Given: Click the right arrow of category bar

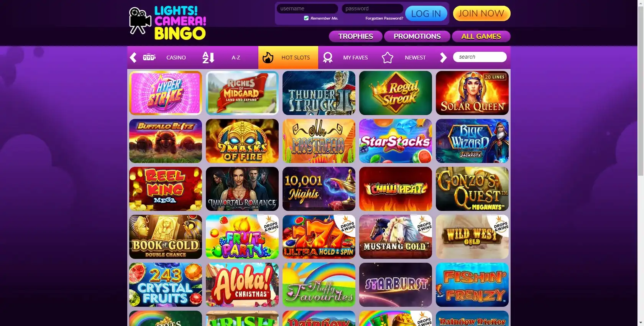Looking at the screenshot, I should pos(443,58).
